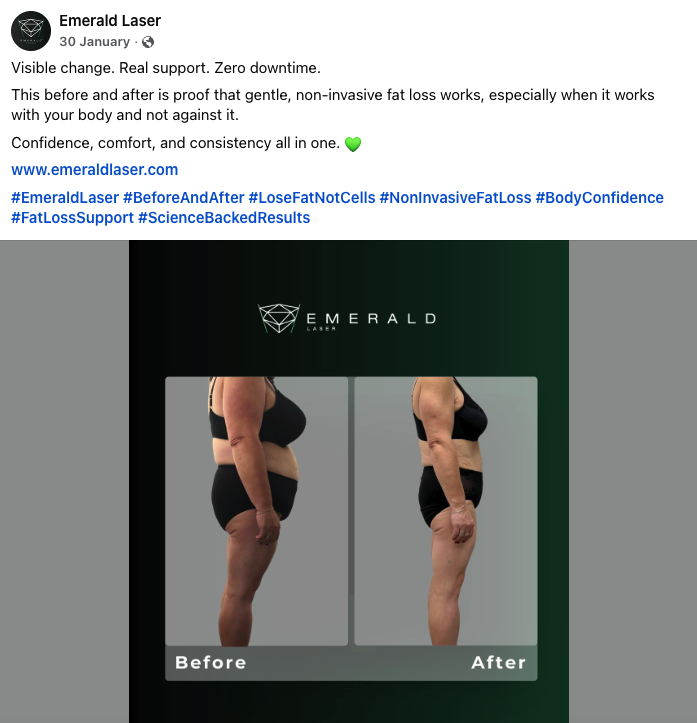Click the post text about non-invasive fat loss

pyautogui.click(x=333, y=105)
